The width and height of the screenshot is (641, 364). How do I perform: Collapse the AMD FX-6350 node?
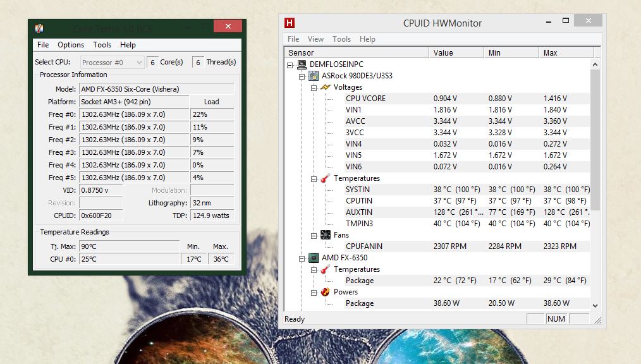[302, 258]
